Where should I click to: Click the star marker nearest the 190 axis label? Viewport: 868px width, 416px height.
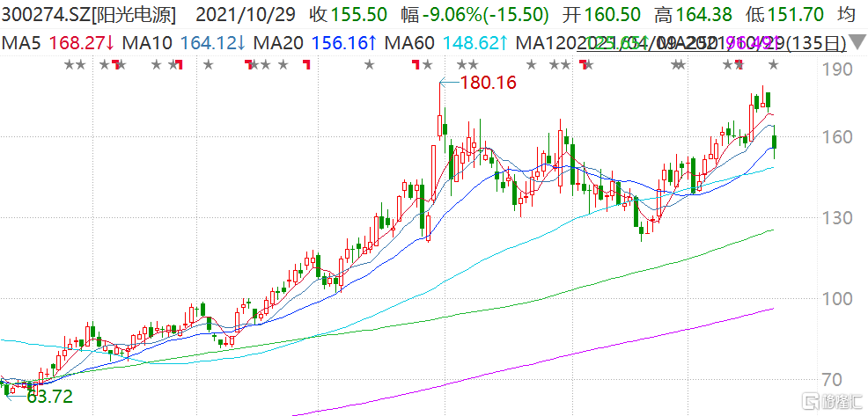tap(774, 66)
